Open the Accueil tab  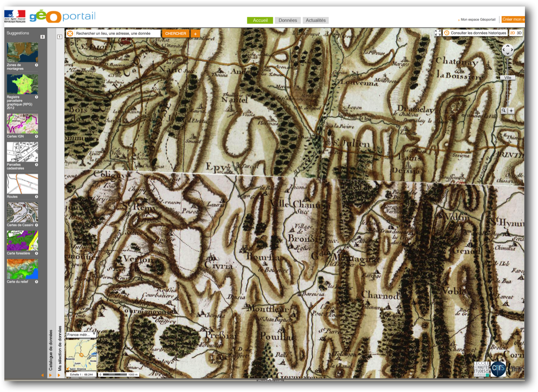pyautogui.click(x=260, y=20)
